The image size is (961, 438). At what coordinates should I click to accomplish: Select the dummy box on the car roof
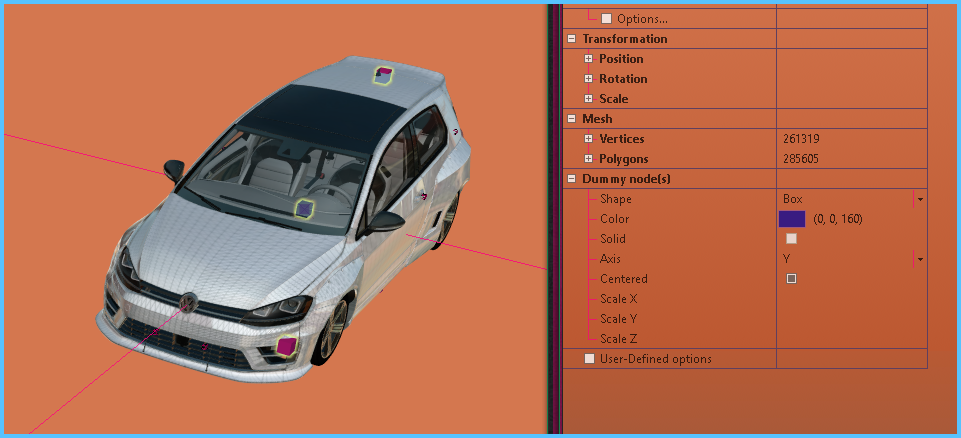(384, 75)
